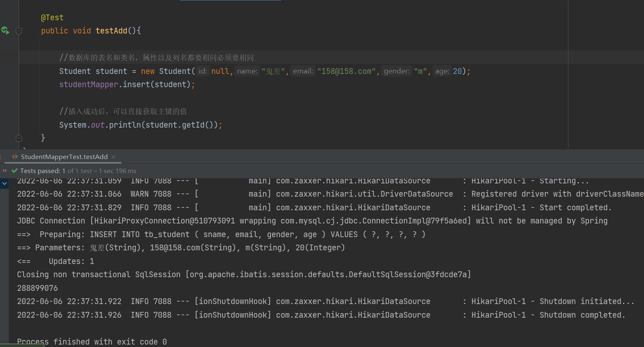The width and height of the screenshot is (644, 347).
Task: Click the 'Preparing: INSERT INTO tb_student' log line
Action: click(221, 234)
